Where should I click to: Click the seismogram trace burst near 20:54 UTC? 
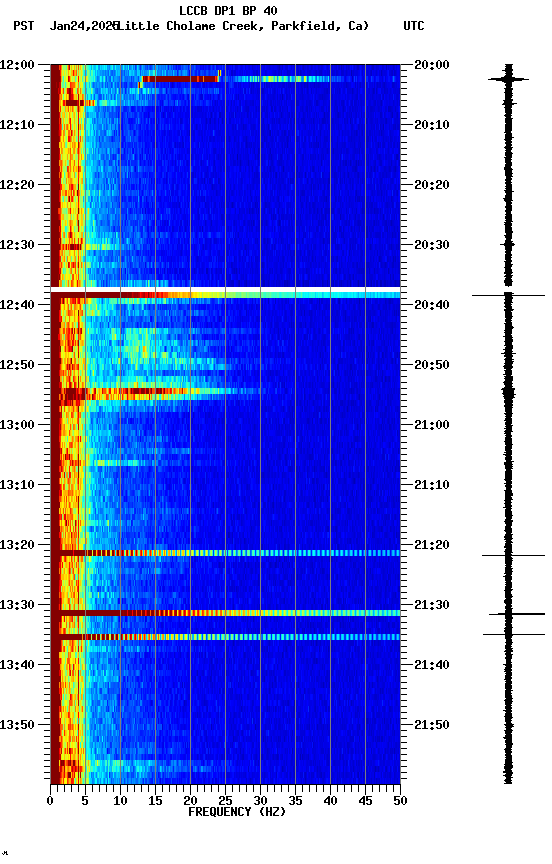pos(508,393)
